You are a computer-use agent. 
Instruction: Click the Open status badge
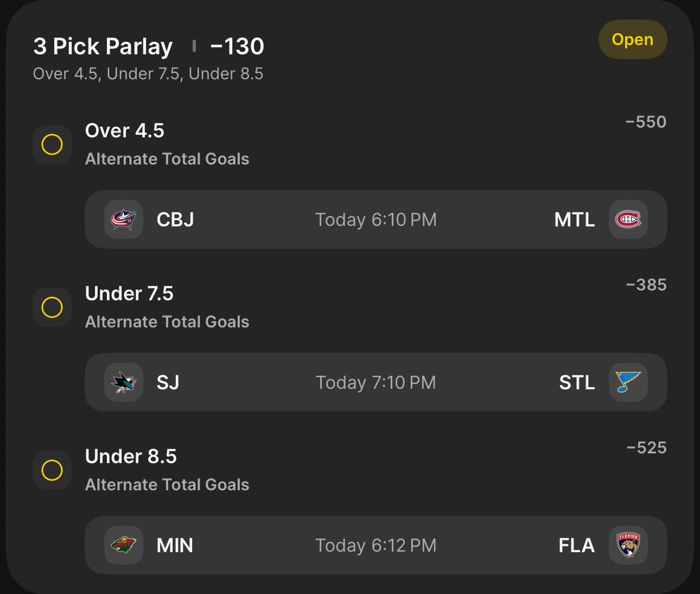[632, 40]
